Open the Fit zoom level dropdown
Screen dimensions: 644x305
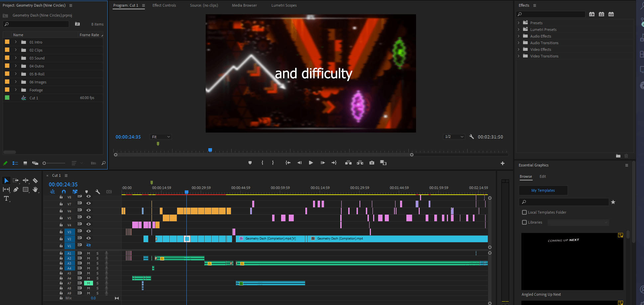(161, 137)
